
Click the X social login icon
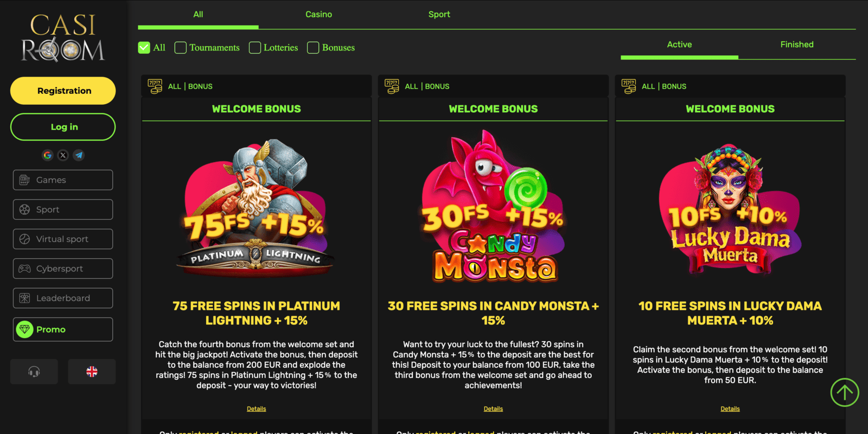(63, 155)
